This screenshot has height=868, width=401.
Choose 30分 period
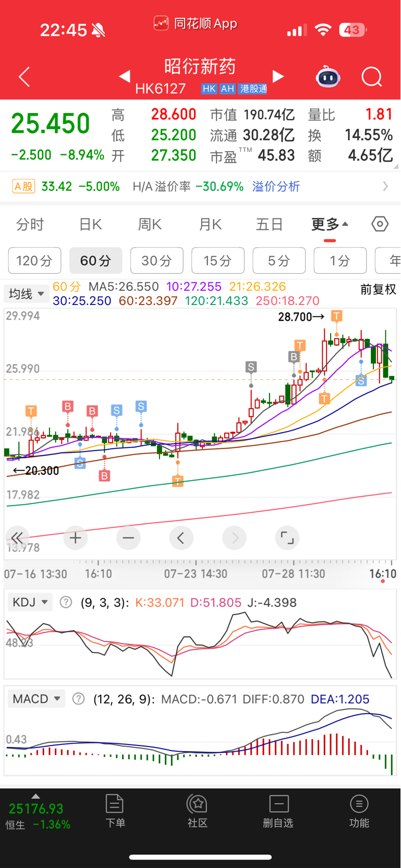click(157, 260)
